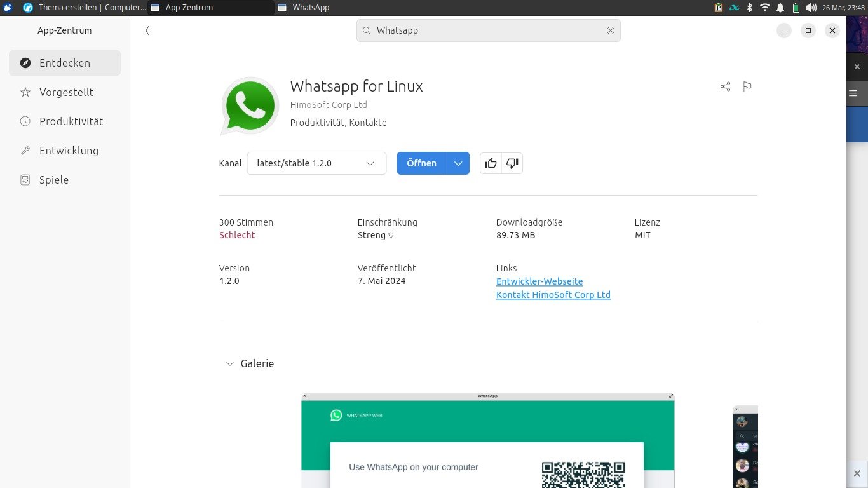
Task: Switch to the App-Zentrum taskbar entry
Action: (x=211, y=8)
